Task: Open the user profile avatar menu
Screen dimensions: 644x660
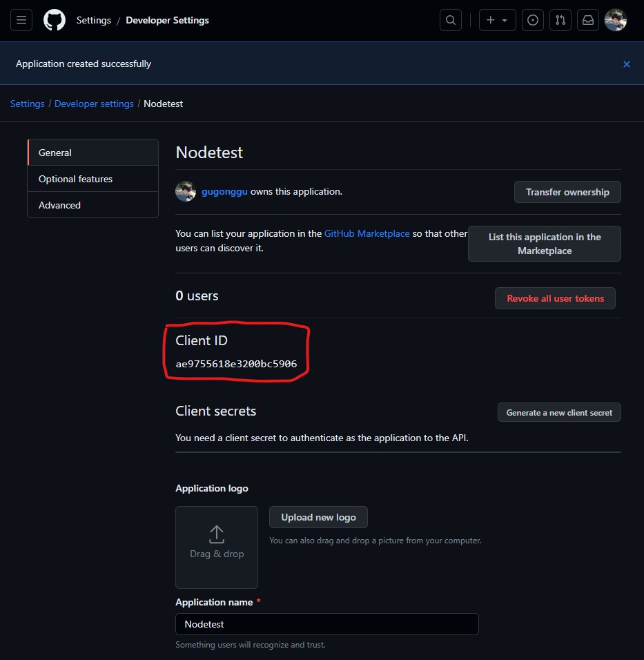Action: 616,20
